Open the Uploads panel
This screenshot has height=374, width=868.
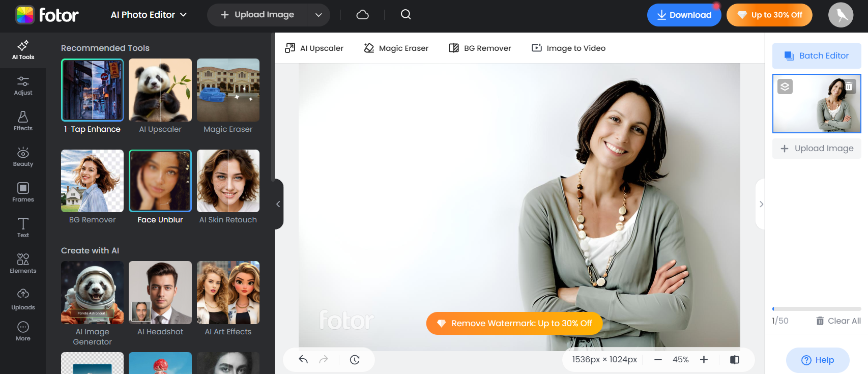tap(23, 299)
